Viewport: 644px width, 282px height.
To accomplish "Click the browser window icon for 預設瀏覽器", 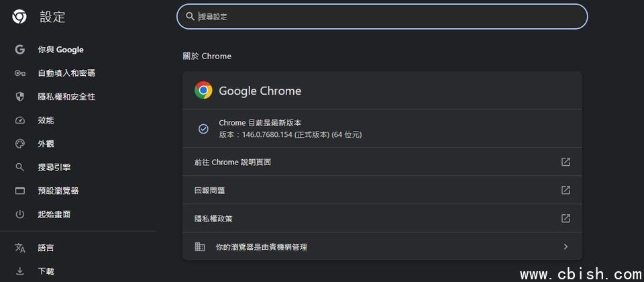I will [20, 191].
